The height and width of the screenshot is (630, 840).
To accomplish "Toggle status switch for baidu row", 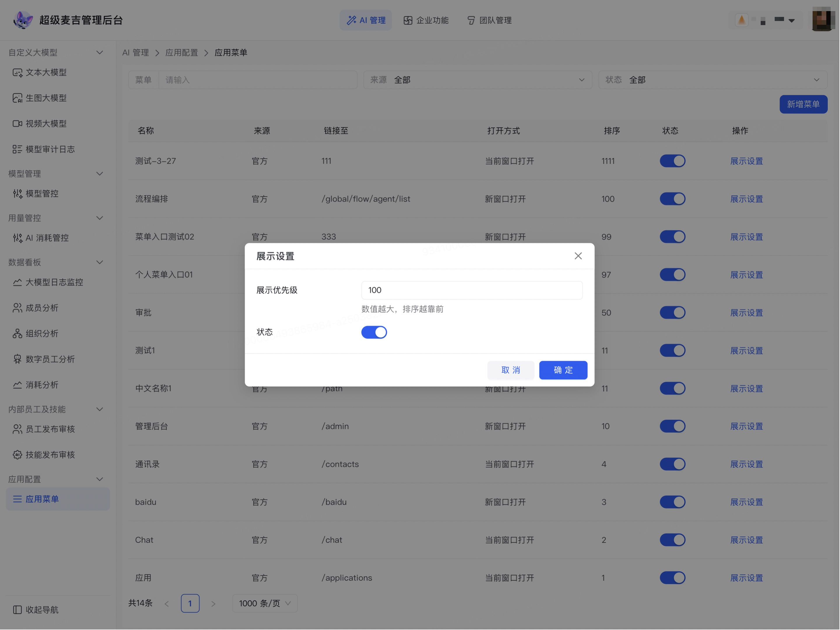I will coord(673,502).
